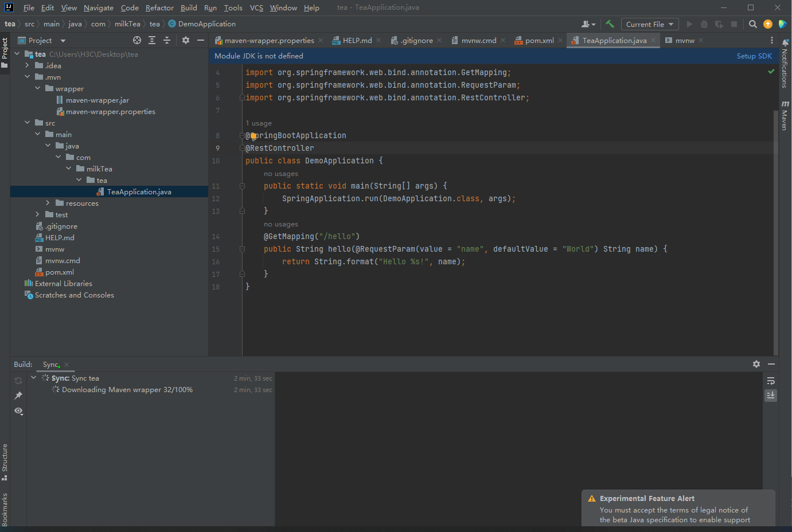Viewport: 792px width, 532px height.
Task: Click Collapse All in Project panel
Action: tap(167, 40)
